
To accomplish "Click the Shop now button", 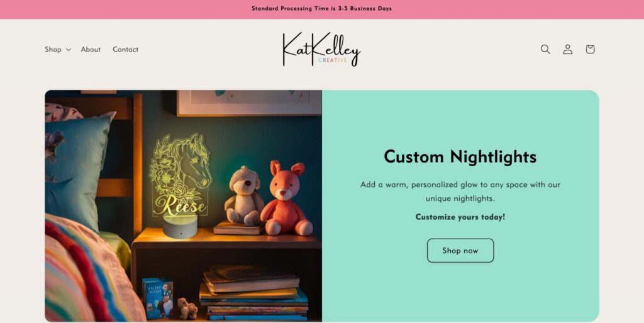I will coord(460,250).
